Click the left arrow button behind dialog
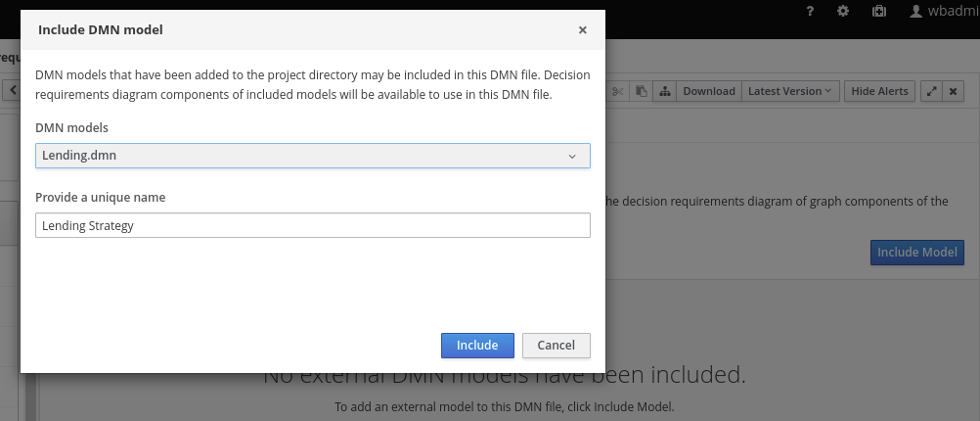 click(14, 91)
